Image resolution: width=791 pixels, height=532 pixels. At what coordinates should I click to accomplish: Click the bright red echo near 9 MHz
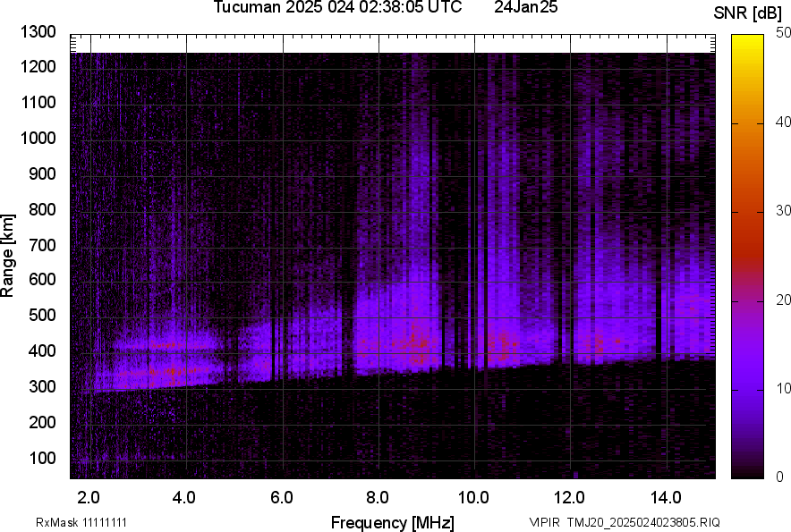click(414, 342)
